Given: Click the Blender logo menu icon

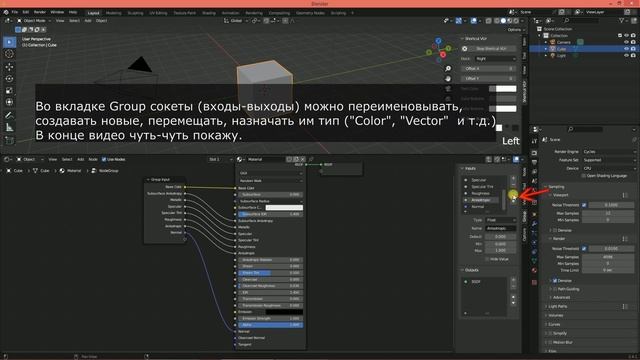Looking at the screenshot, I should (x=6, y=12).
